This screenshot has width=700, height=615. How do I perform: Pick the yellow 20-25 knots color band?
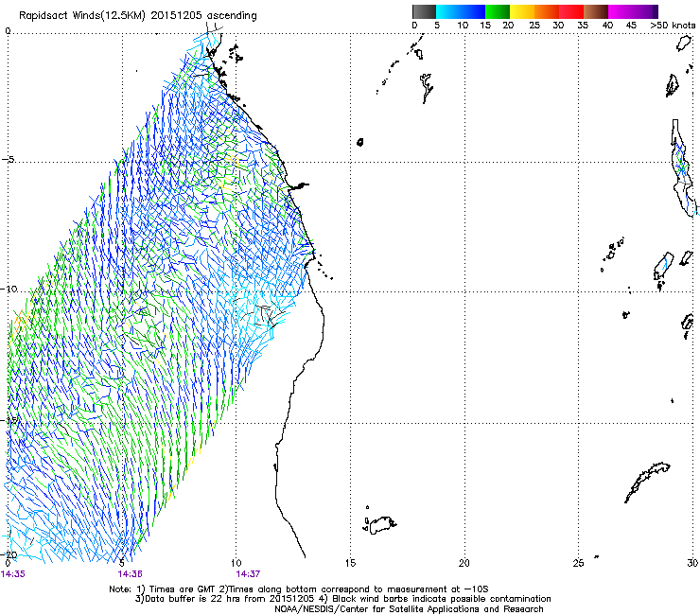(522, 11)
